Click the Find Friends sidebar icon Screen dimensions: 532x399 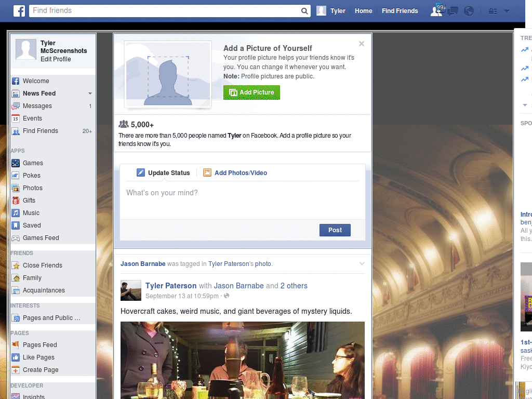pos(16,131)
